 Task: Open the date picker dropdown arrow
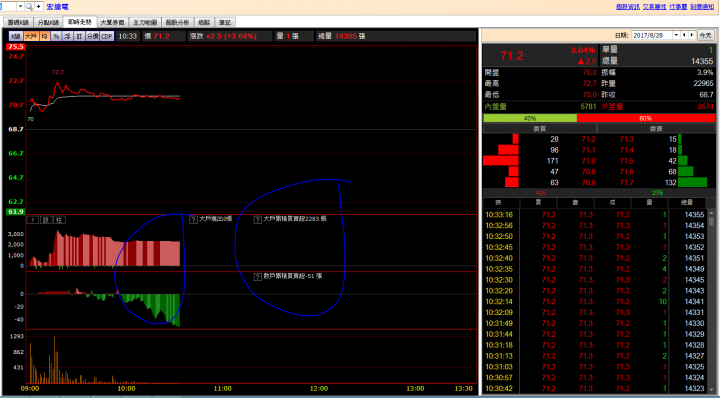[x=676, y=35]
